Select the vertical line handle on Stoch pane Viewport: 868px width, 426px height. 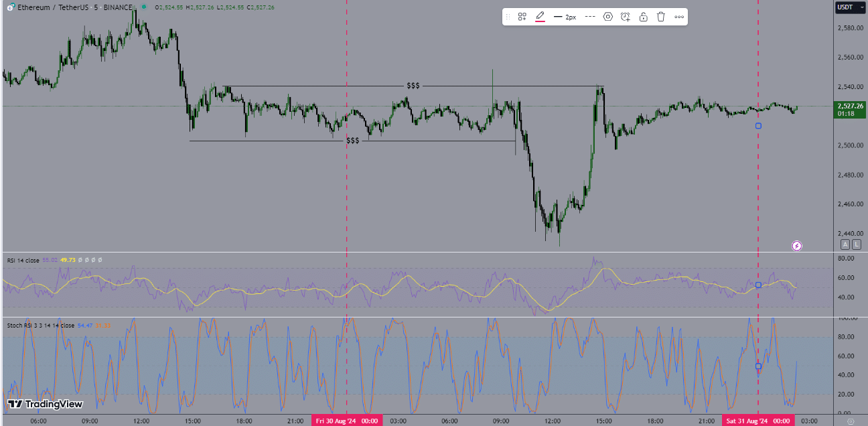tap(758, 366)
